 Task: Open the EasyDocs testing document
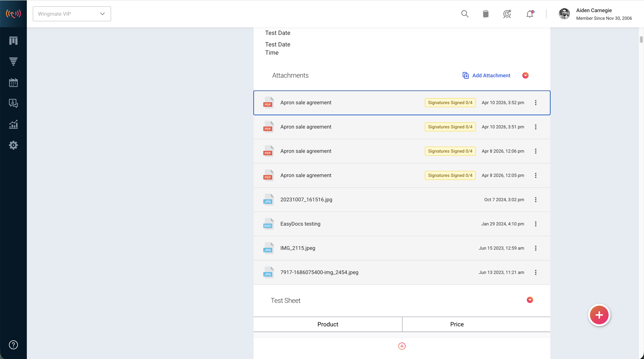click(x=300, y=224)
